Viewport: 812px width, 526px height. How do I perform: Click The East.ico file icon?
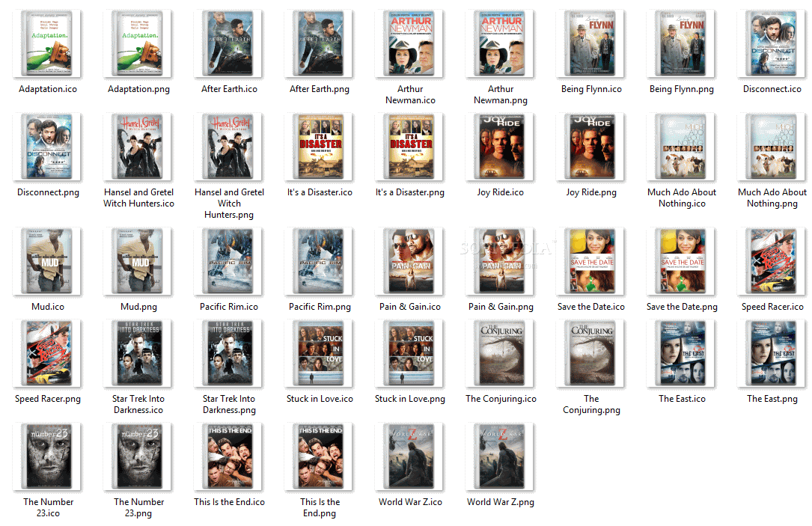coord(682,354)
